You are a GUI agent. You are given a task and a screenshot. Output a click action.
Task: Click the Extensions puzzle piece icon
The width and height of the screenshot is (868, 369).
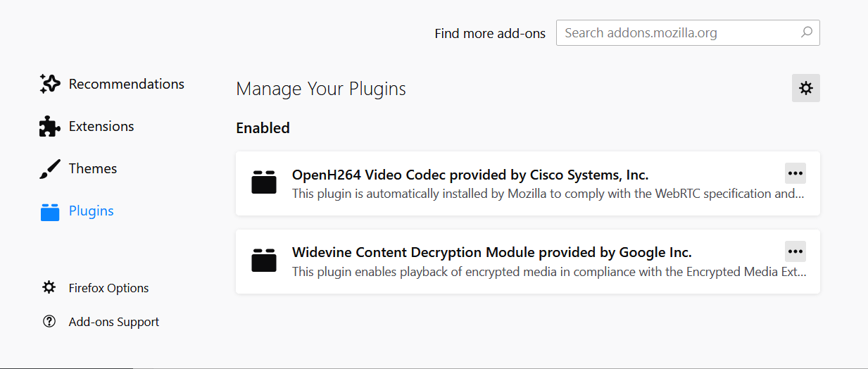[50, 127]
